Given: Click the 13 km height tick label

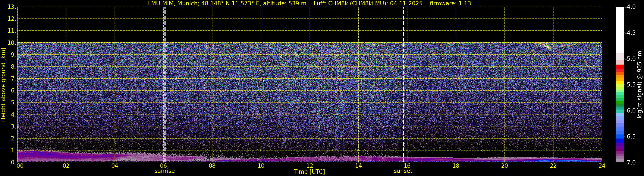Looking at the screenshot, I should coord(12,7).
